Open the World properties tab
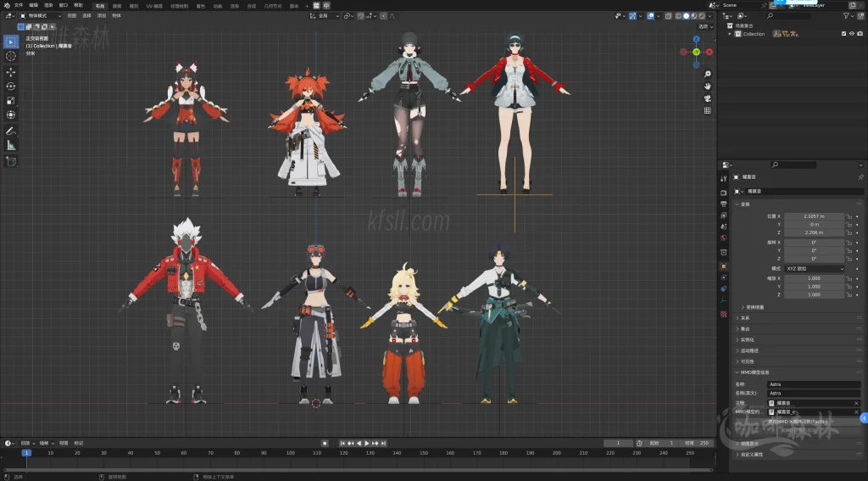 (724, 238)
